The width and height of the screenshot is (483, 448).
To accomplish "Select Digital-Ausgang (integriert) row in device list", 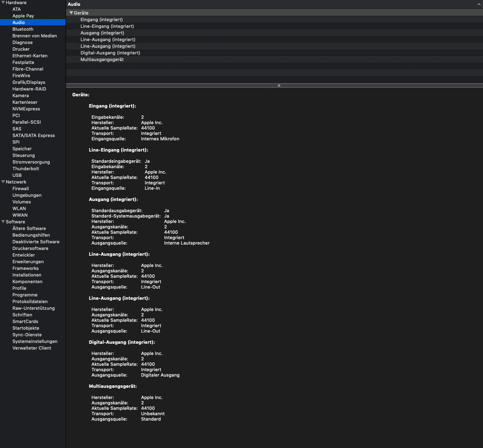I will point(110,53).
